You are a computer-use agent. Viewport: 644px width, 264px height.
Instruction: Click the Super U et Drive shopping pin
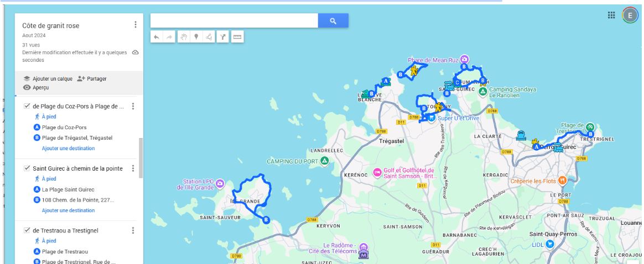coord(431,118)
